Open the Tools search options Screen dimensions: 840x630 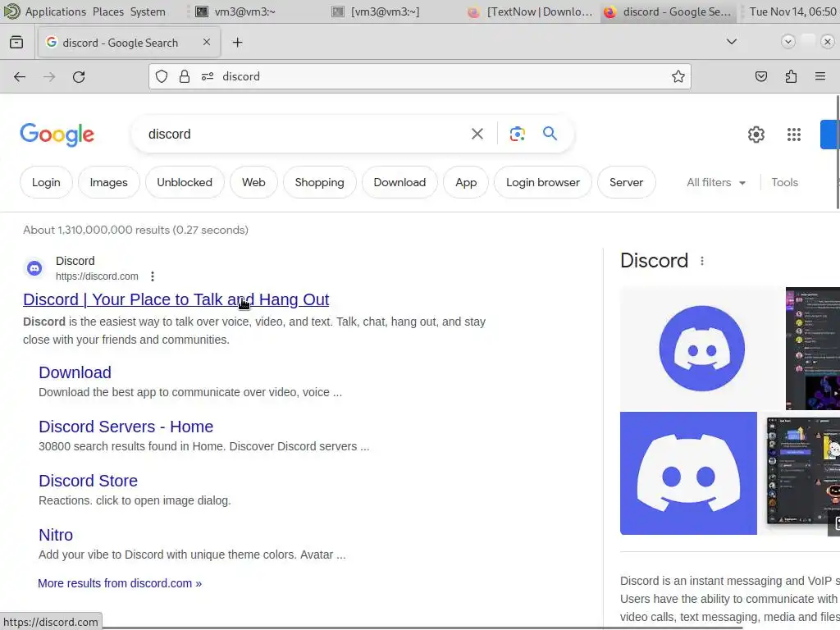tap(784, 183)
